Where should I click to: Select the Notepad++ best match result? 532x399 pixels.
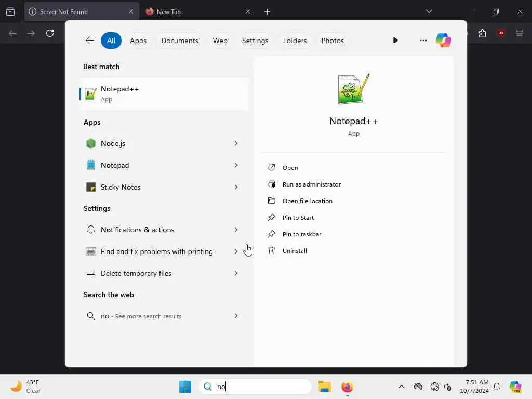165,94
